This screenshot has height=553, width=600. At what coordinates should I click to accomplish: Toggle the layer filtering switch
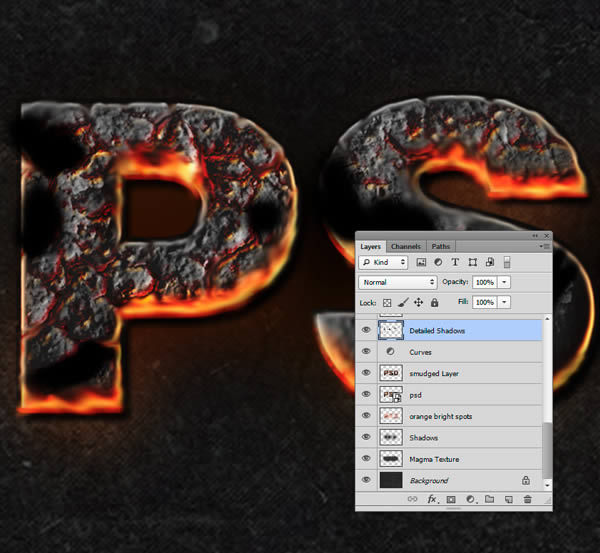[507, 262]
